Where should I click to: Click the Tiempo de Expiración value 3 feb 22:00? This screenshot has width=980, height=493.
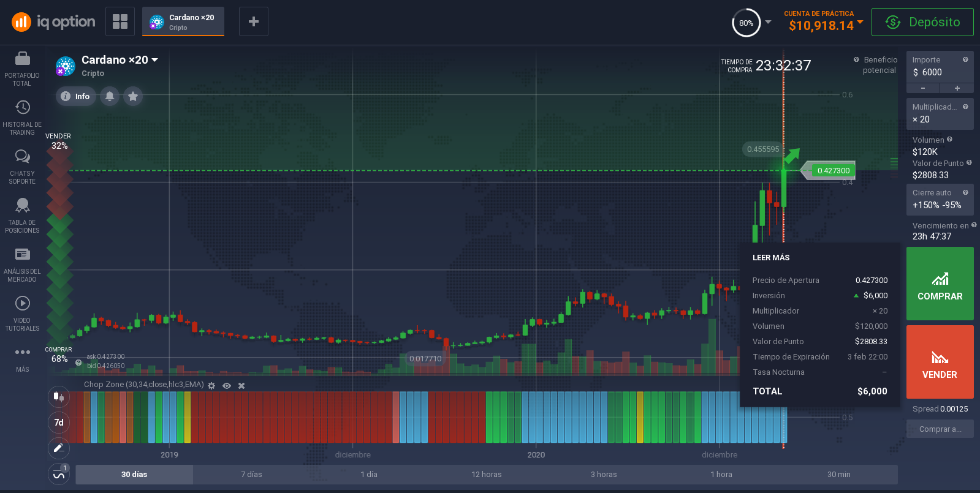[867, 357]
